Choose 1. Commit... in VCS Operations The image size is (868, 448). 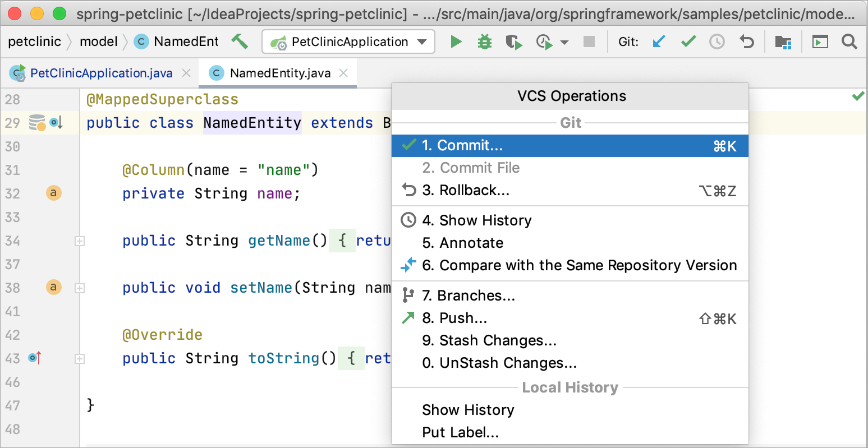tap(570, 146)
